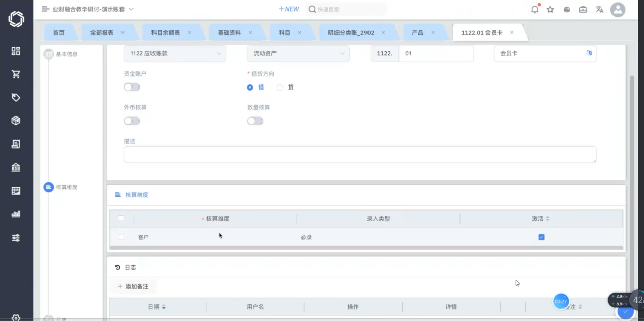Click the +NEW button

click(289, 9)
